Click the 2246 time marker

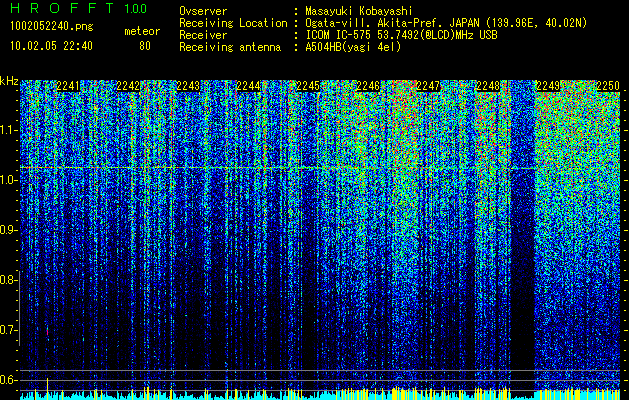(368, 86)
